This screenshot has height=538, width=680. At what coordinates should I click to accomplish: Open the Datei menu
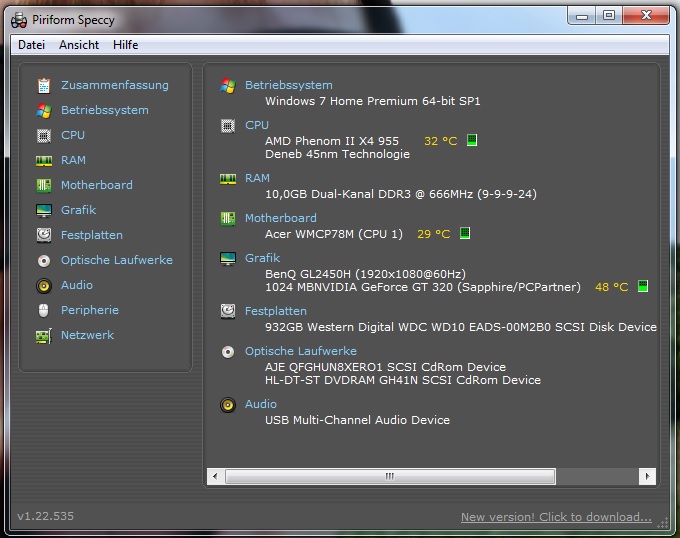point(31,45)
